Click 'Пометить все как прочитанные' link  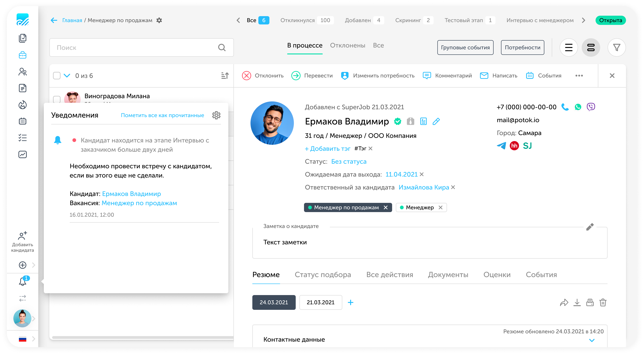(163, 115)
